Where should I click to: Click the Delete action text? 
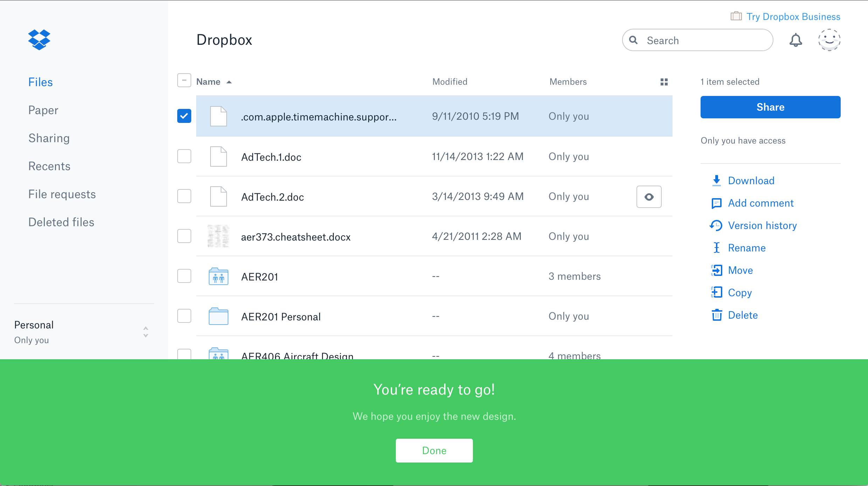tap(743, 315)
